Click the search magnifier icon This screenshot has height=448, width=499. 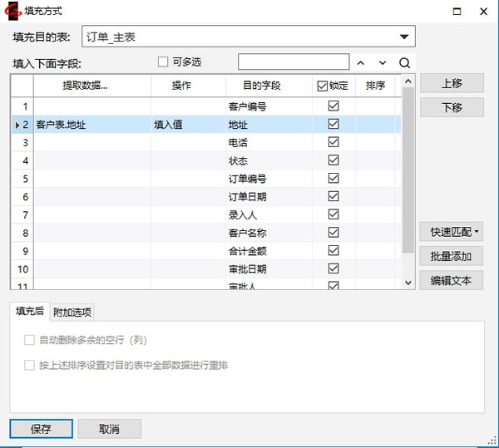click(404, 62)
